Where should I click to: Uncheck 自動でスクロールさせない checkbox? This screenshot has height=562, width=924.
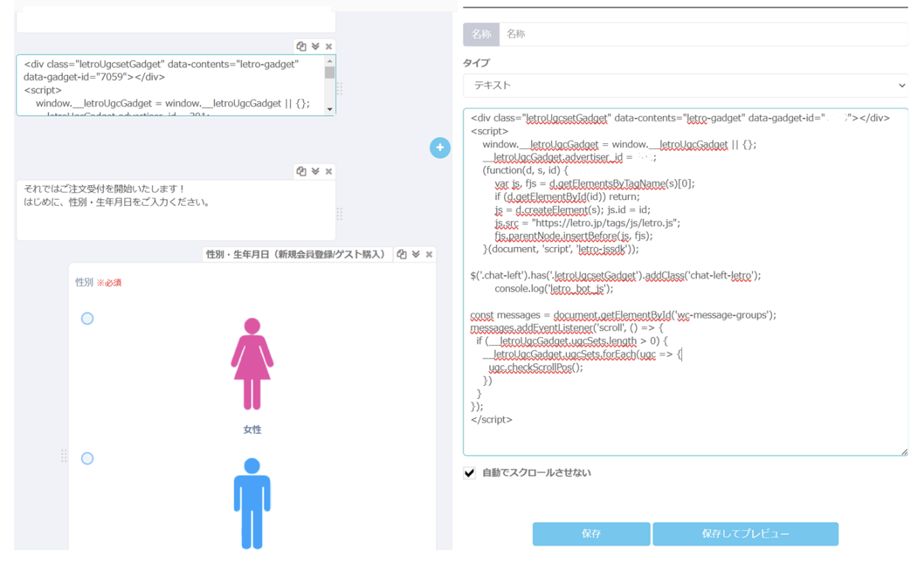469,473
